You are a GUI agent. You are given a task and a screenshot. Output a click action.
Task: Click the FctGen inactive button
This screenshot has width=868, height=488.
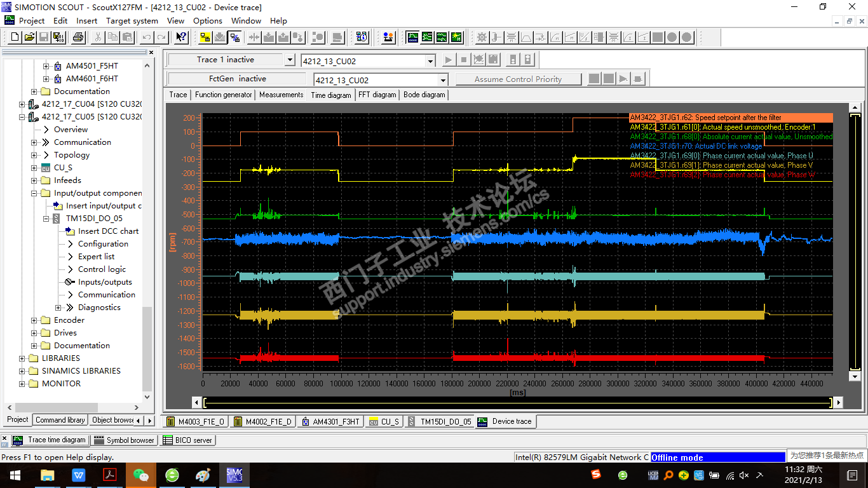[x=238, y=79]
